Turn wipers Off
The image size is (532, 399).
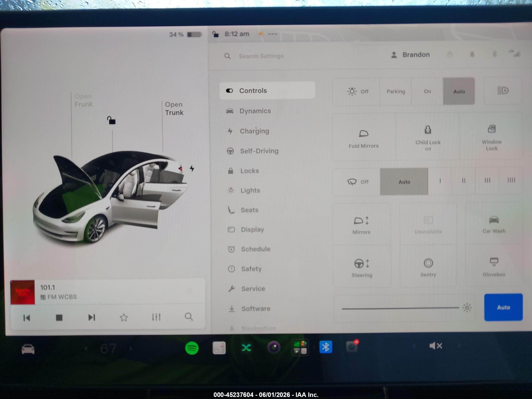pos(356,182)
